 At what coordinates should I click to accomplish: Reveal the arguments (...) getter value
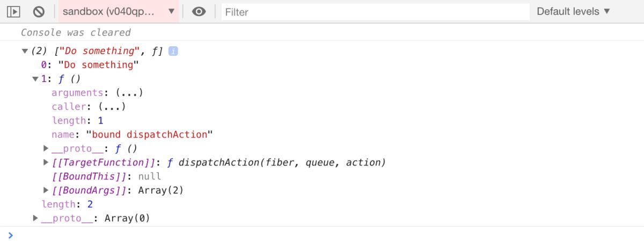pos(129,93)
